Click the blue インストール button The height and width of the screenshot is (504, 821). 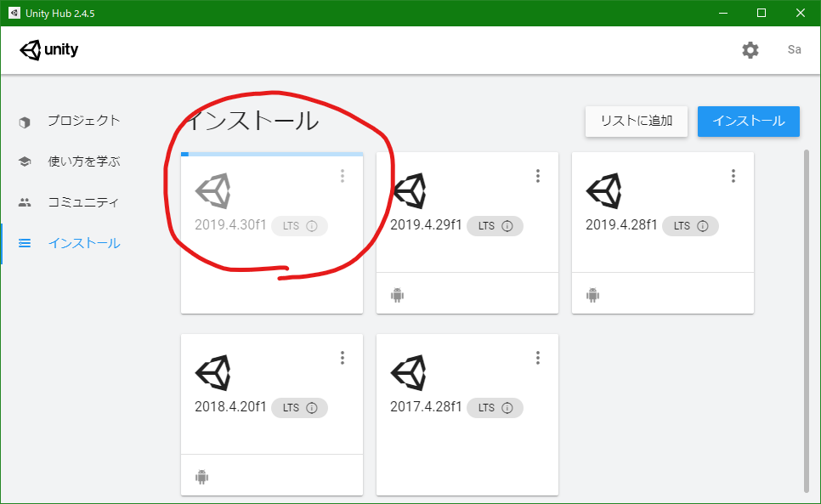tap(748, 122)
